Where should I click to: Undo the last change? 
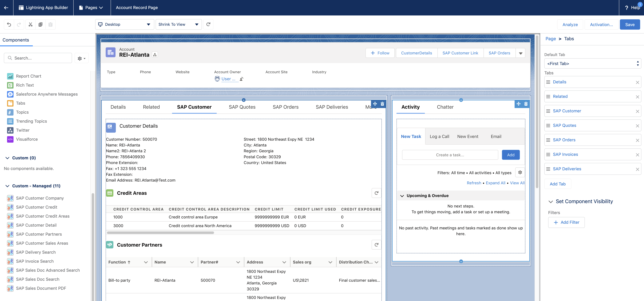tap(9, 24)
